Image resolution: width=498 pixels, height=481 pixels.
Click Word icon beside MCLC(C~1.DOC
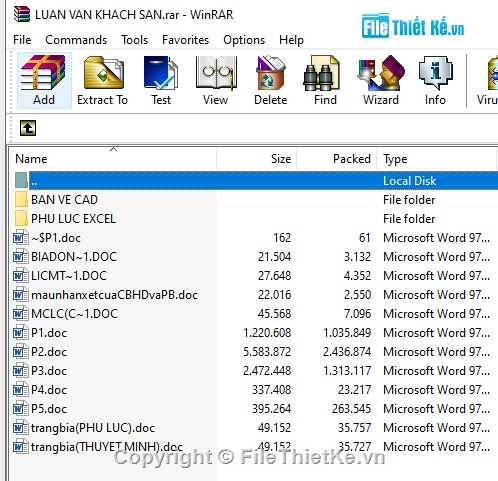[21, 314]
